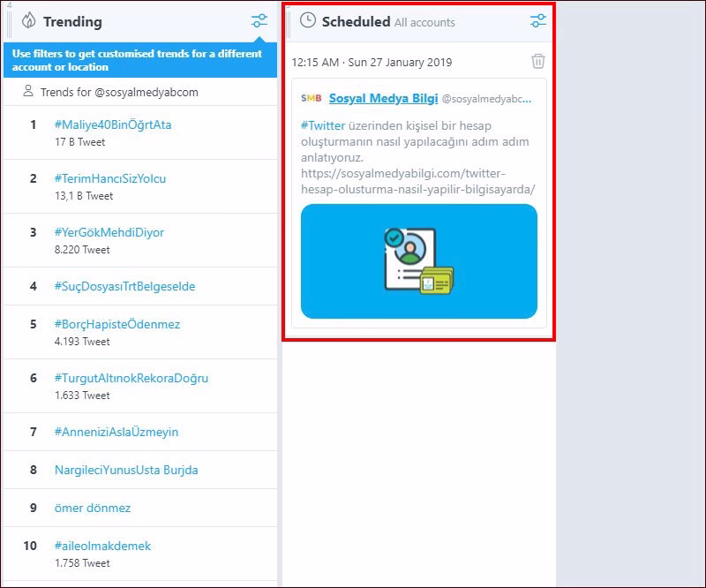Open the Sosyal Medya Bilgi profile link
This screenshot has height=588, width=706.
tap(383, 98)
